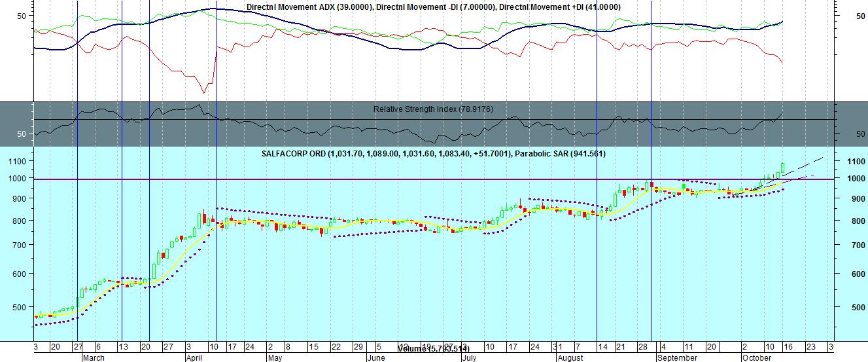868x362 pixels.
Task: Click date tick '16' in October
Action: click(788, 347)
